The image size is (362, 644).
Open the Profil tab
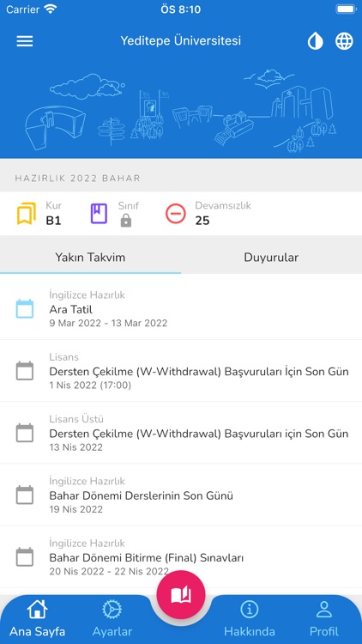324,618
